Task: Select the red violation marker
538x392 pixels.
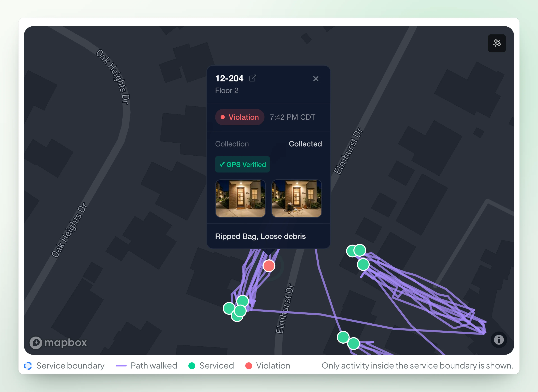Action: (269, 266)
